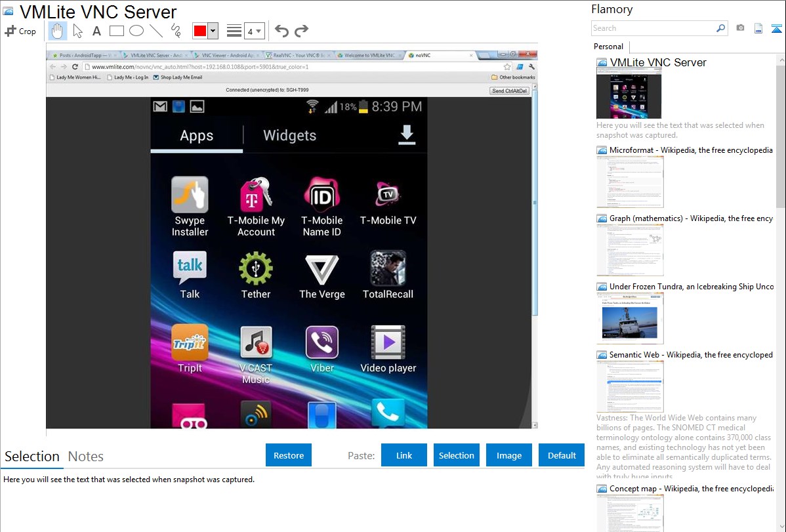Click the Restore button
786x532 pixels.
tap(289, 455)
